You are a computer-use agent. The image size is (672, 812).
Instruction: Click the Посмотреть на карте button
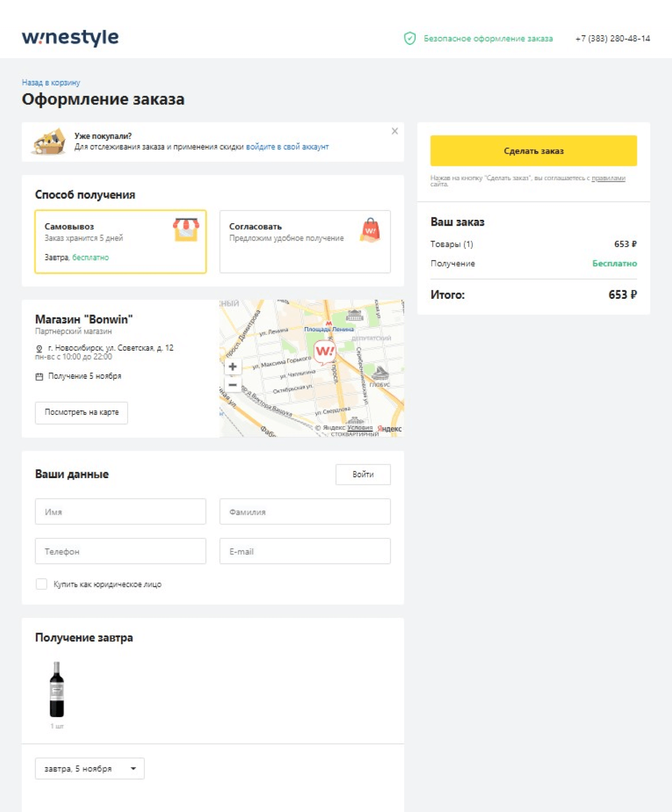pos(81,412)
